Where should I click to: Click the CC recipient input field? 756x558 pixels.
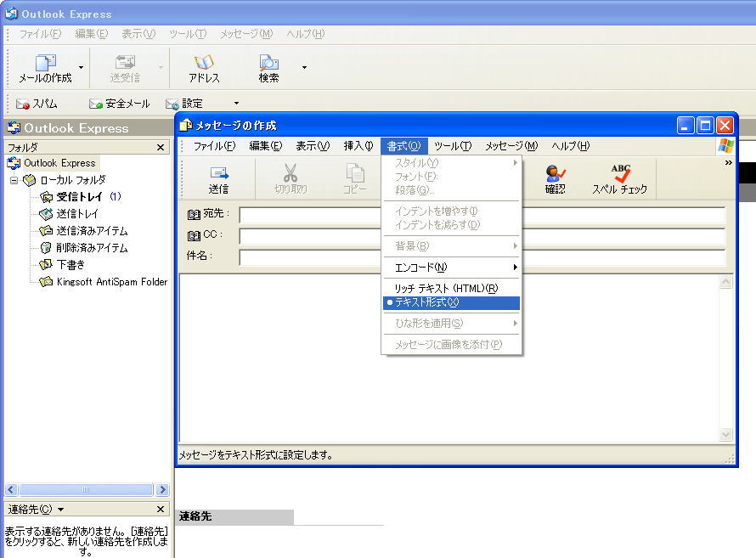tap(482, 236)
